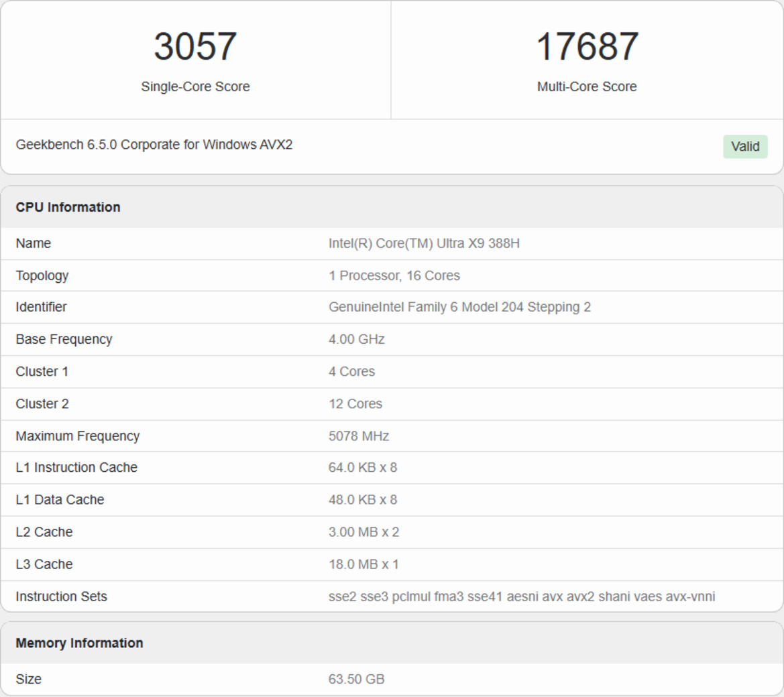Click the Cluster 1 value 4 Cores
The height and width of the screenshot is (697, 784).
pos(351,371)
